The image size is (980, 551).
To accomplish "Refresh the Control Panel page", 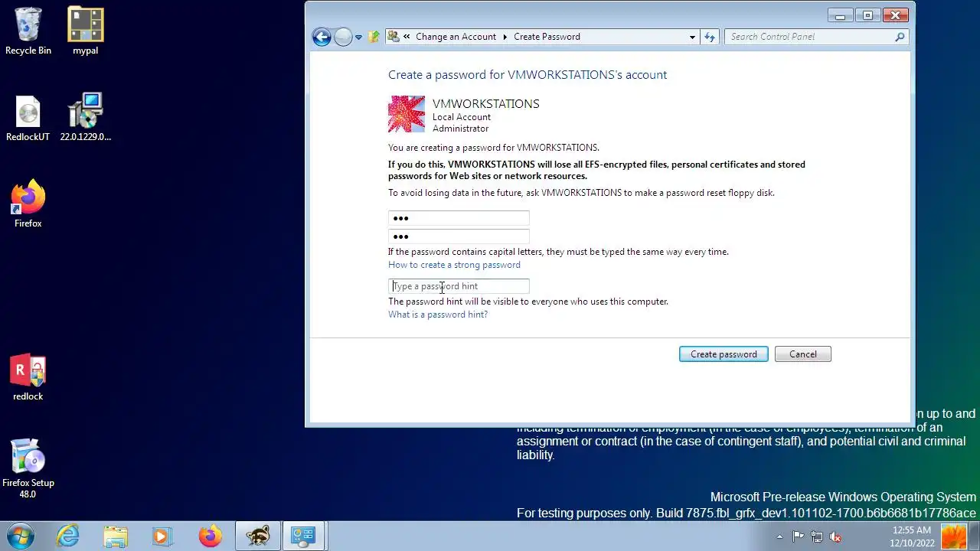I will click(x=710, y=37).
